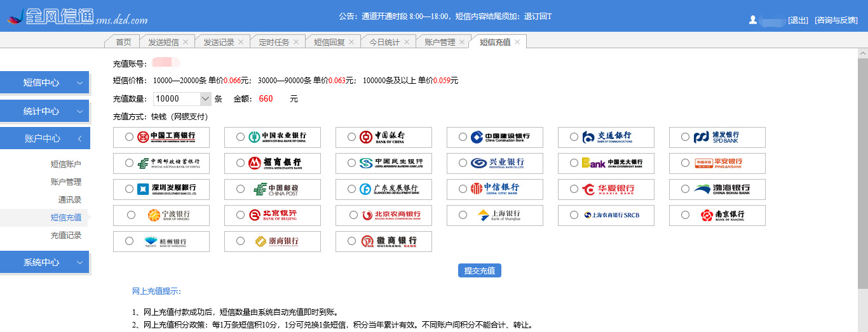Switch to the 今日统计 tab
868x332 pixels.
384,42
